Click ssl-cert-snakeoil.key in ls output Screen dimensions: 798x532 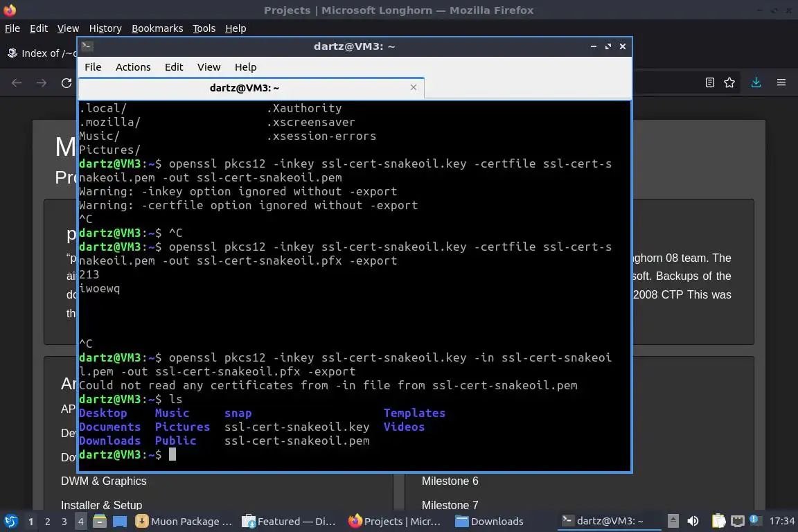[296, 427]
